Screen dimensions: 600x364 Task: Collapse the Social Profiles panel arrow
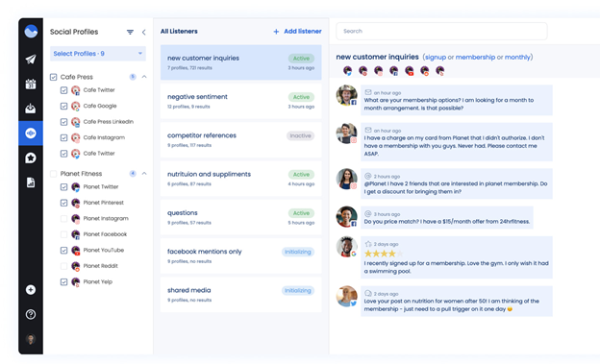(x=144, y=32)
